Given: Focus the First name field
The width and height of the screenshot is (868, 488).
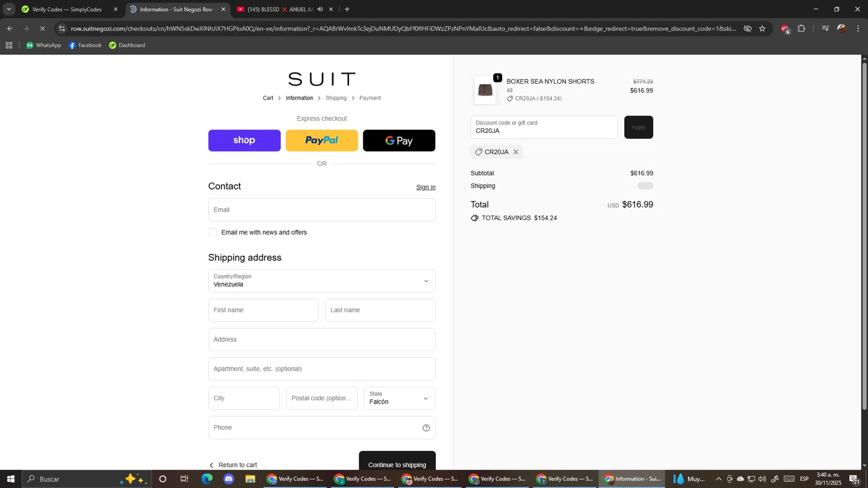Looking at the screenshot, I should coord(263,310).
